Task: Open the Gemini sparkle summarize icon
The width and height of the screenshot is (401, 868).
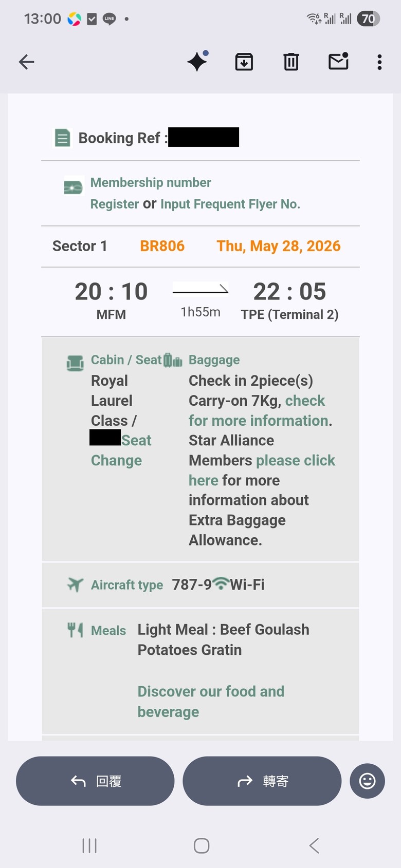Action: (x=197, y=62)
